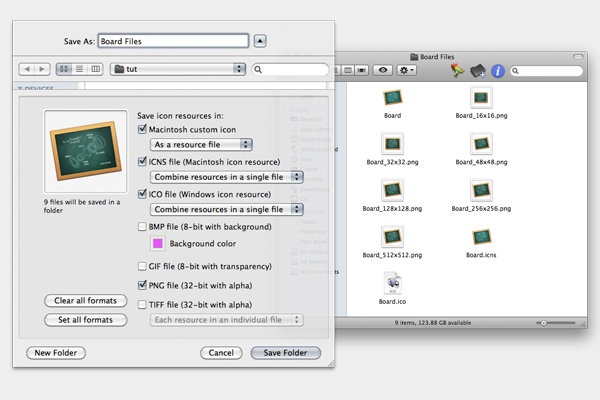Open ICO 'Combine resources in a single file' dropdown
The height and width of the screenshot is (400, 600).
[227, 209]
